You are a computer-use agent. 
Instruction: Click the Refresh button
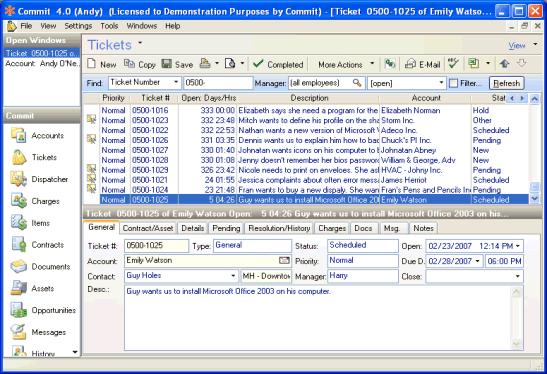click(x=507, y=83)
